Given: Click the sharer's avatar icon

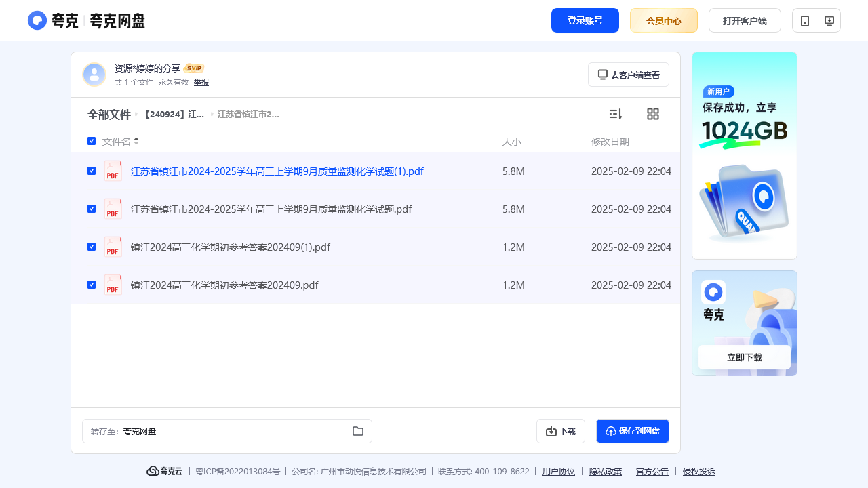Looking at the screenshot, I should click(94, 75).
